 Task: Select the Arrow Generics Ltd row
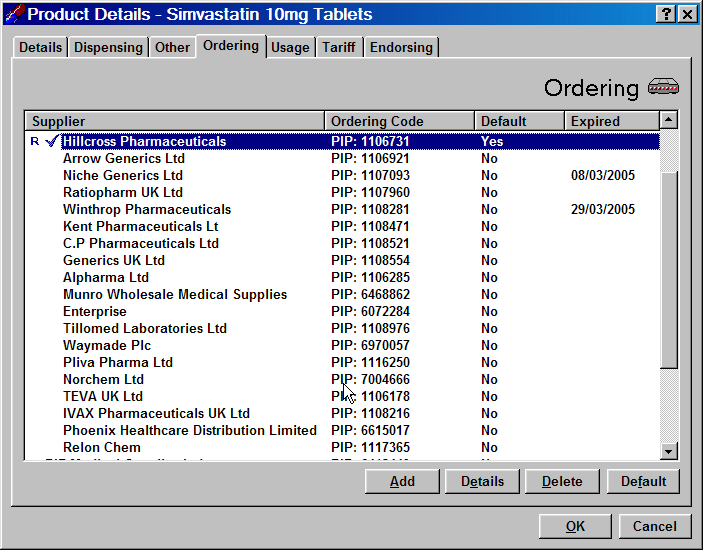pyautogui.click(x=124, y=158)
